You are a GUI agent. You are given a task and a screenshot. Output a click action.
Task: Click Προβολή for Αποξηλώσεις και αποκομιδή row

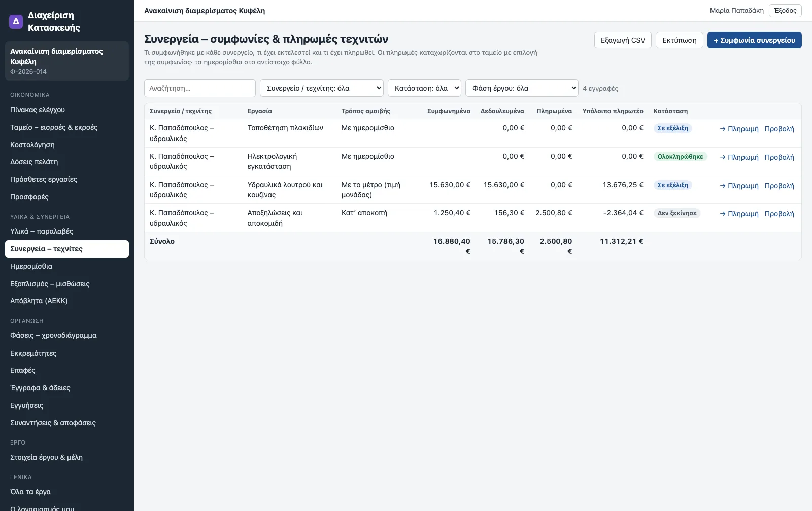(x=780, y=214)
